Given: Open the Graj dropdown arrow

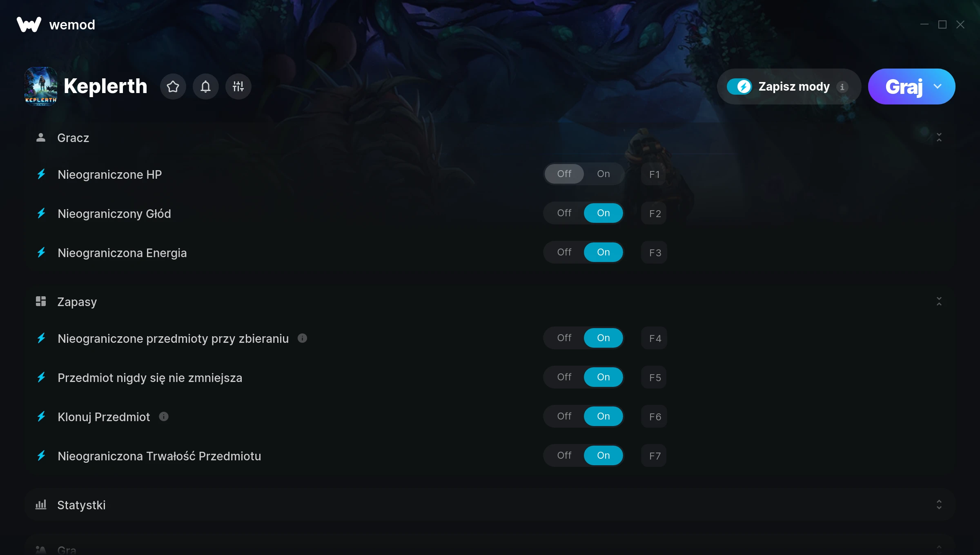Looking at the screenshot, I should coord(938,87).
